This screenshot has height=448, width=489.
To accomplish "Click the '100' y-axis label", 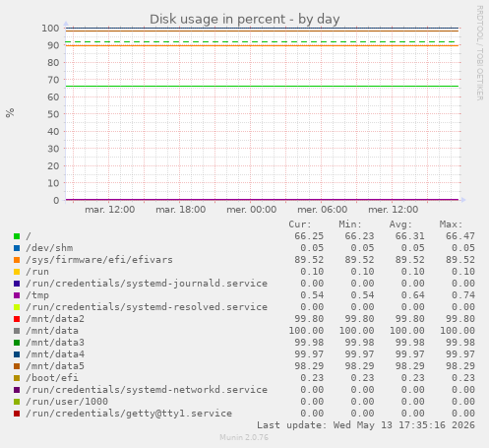I will point(50,29).
